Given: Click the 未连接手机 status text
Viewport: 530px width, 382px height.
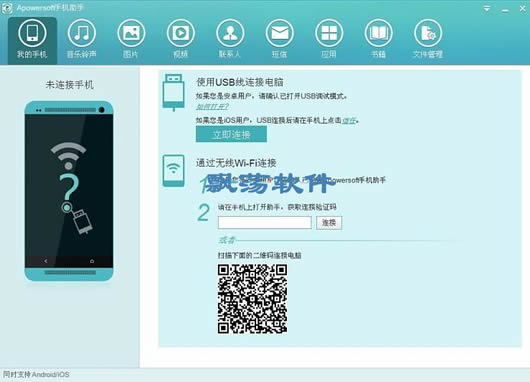Looking at the screenshot, I should [x=69, y=85].
